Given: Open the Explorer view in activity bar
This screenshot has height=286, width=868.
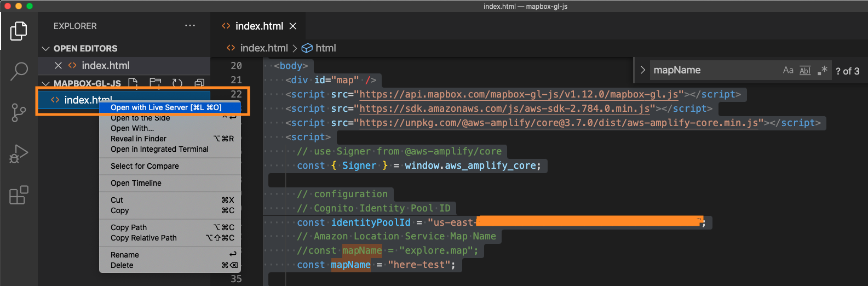Looking at the screenshot, I should coord(19,31).
